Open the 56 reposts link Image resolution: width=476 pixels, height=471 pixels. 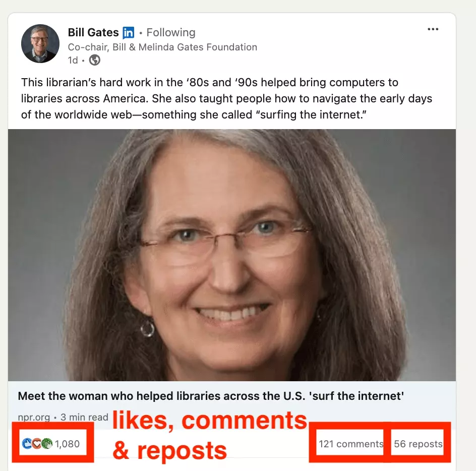418,444
